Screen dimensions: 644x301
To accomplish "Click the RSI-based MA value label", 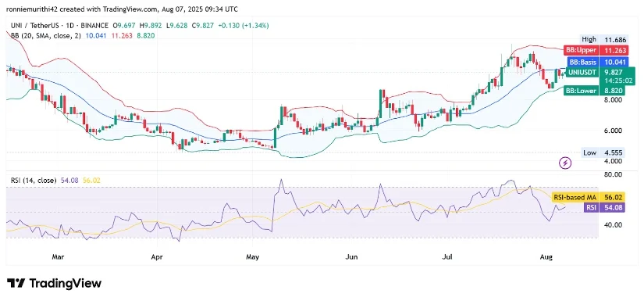I will tap(588, 197).
